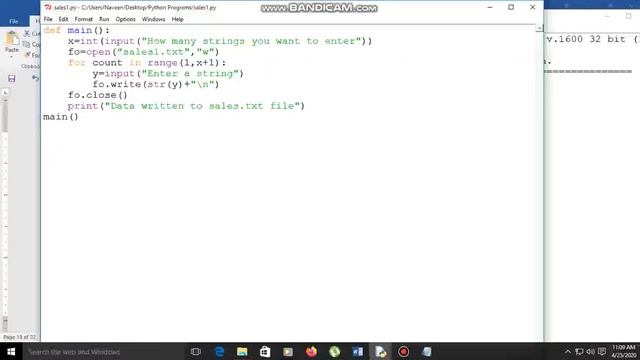Open the Run menu in IDLE
The image size is (640, 360).
[104, 19]
